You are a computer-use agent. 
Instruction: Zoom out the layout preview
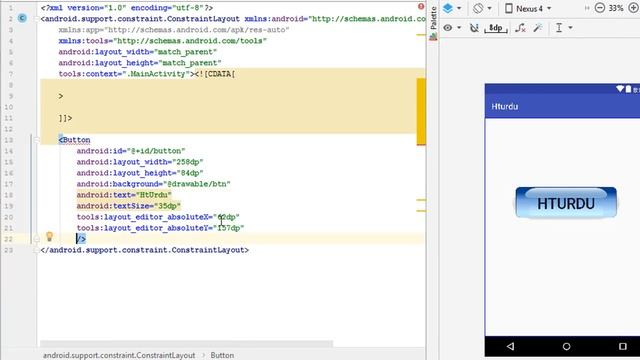click(600, 8)
